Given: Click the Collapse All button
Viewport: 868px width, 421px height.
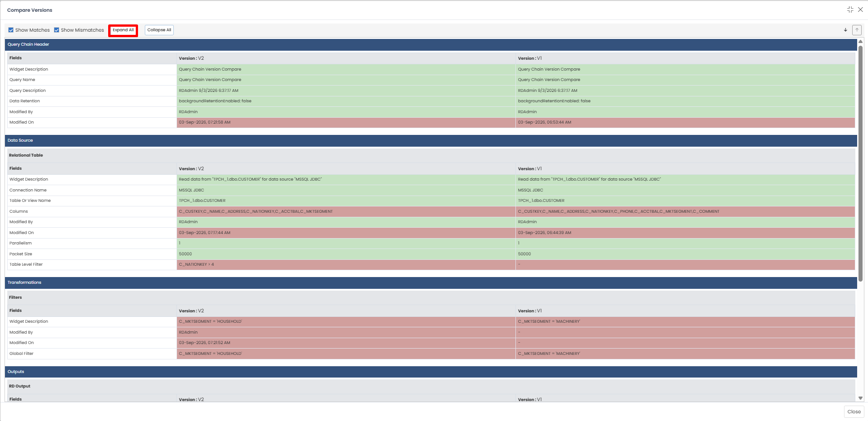Looking at the screenshot, I should [159, 30].
